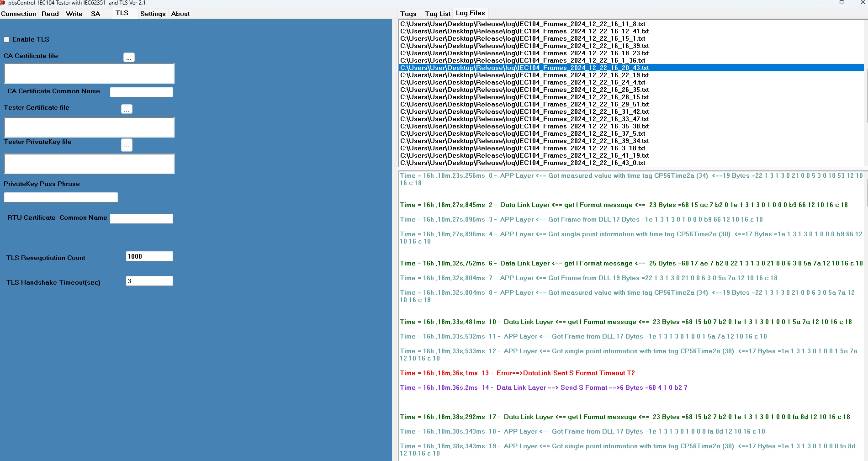Switch to the Tag List tab
This screenshot has width=868, height=461.
point(437,14)
